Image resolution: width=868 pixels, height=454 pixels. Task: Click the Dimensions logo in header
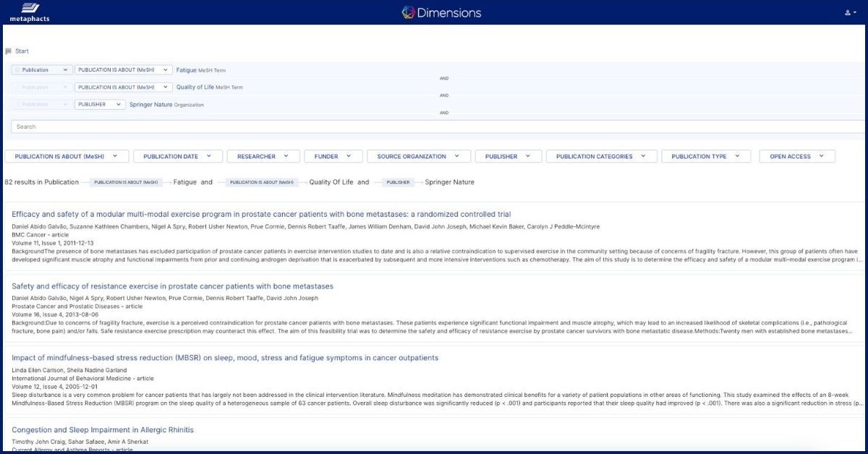[441, 12]
